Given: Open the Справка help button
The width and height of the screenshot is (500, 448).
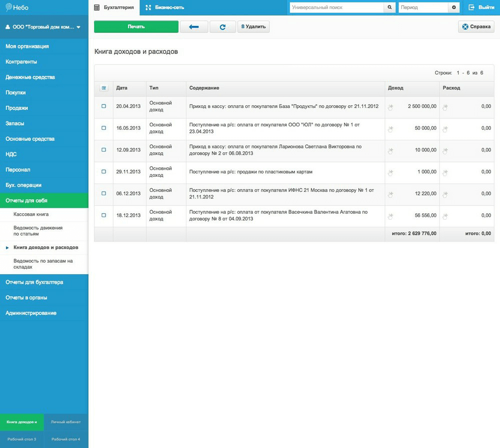Looking at the screenshot, I should 476,27.
